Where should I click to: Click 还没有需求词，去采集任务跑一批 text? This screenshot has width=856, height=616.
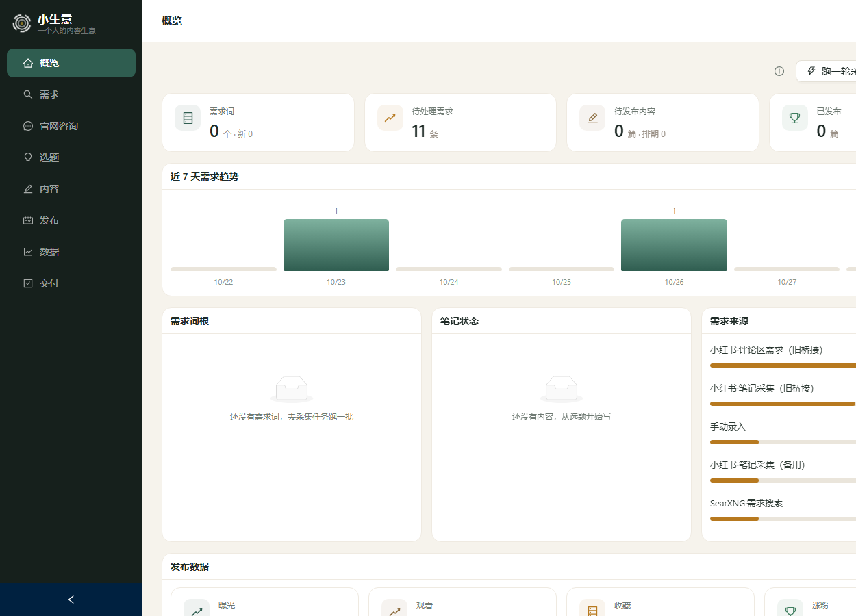pyautogui.click(x=292, y=416)
